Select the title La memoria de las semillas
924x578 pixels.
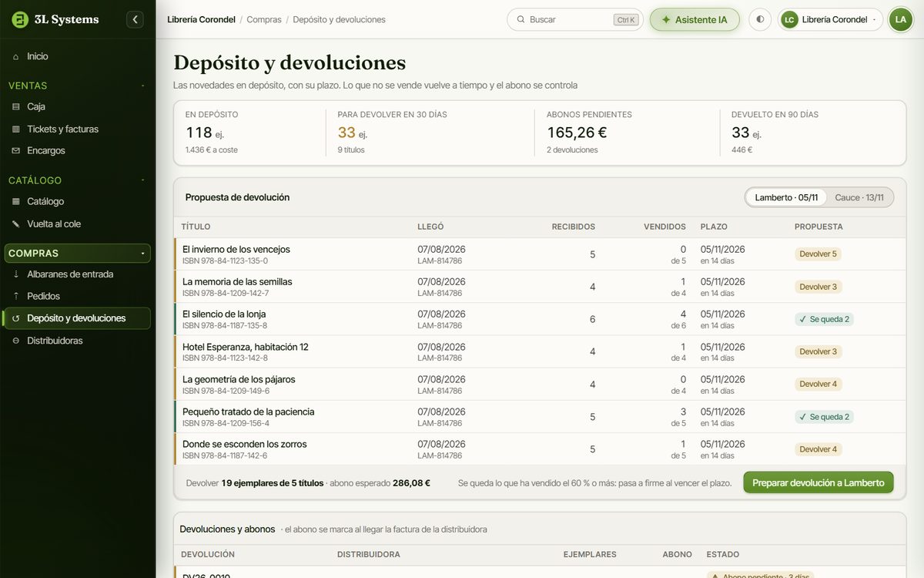[x=237, y=282]
